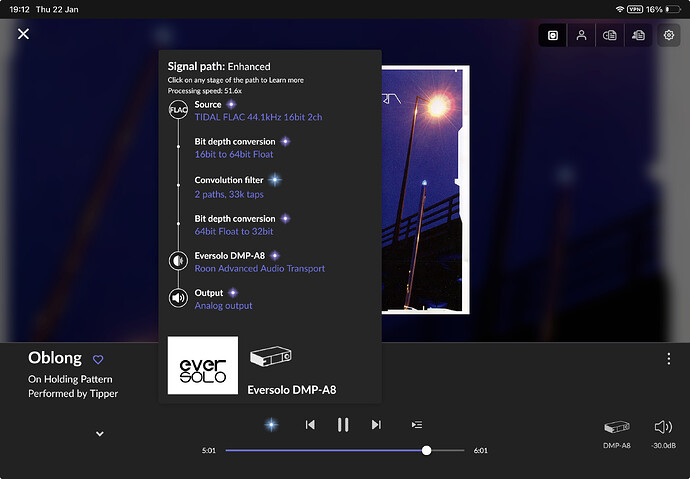Viewport: 690px width, 479px height.
Task: Open the artist view icon
Action: 581,35
